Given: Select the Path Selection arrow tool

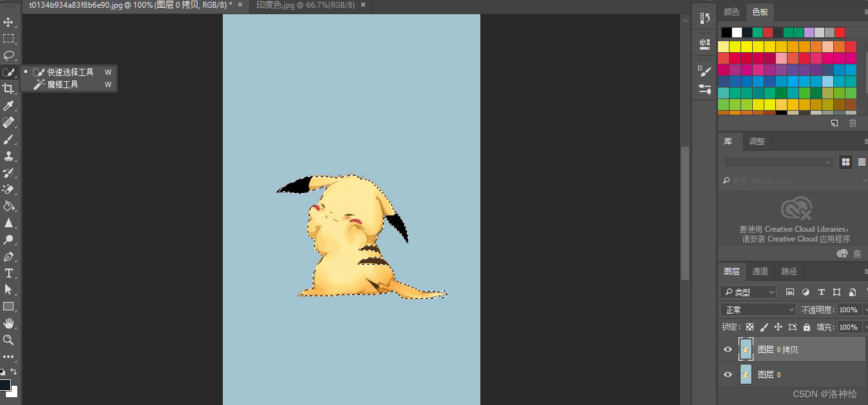Looking at the screenshot, I should [8, 290].
